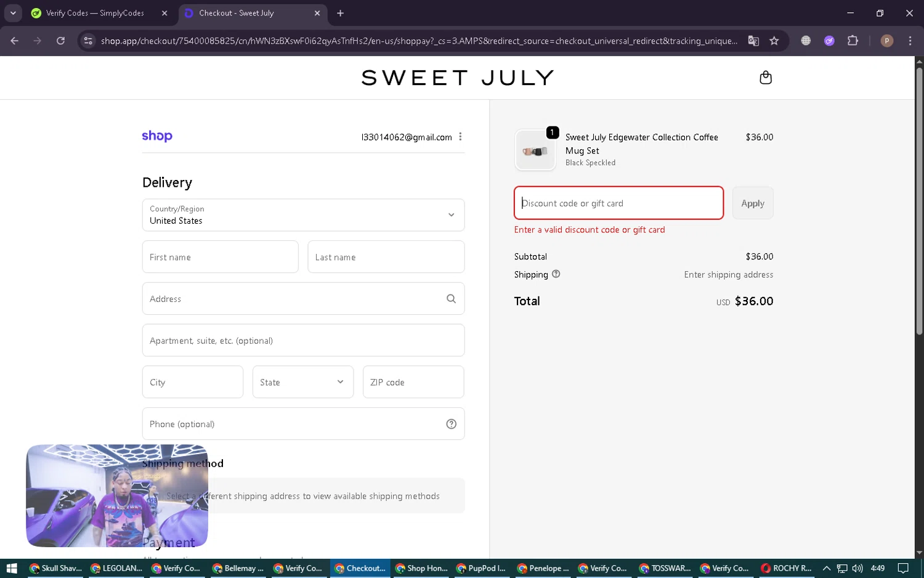Show hidden tray icons chevron
The image size is (924, 578).
coord(827,568)
